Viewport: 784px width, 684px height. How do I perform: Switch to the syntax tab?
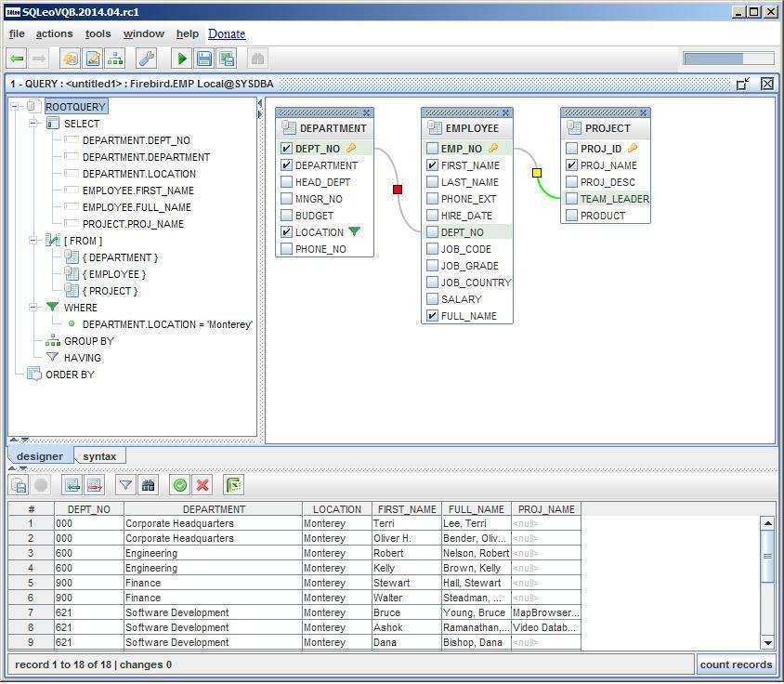tap(99, 455)
